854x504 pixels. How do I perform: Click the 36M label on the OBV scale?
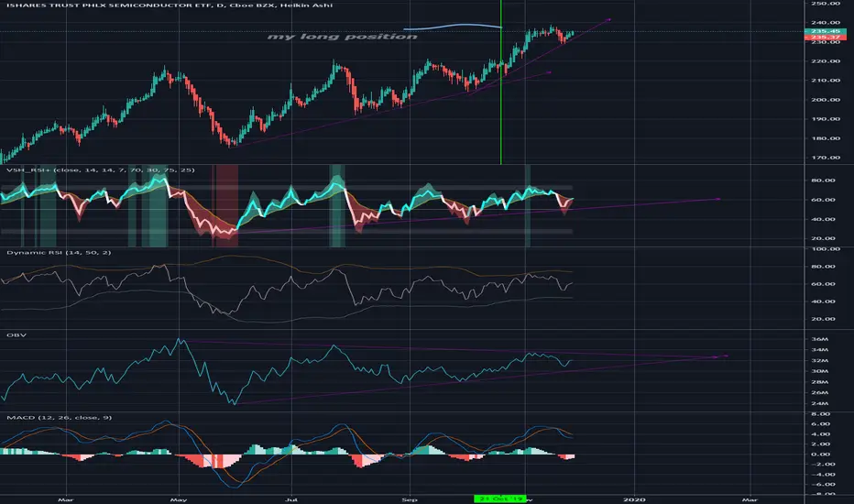point(820,339)
